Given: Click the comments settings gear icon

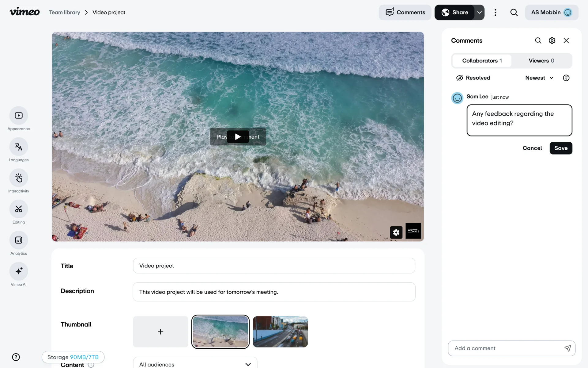Looking at the screenshot, I should (552, 40).
